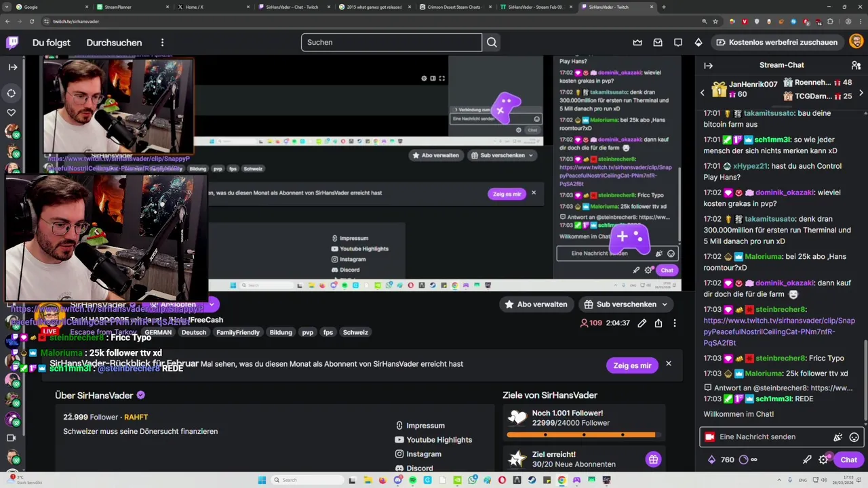
Task: Click the magnifier search button
Action: [x=492, y=43]
